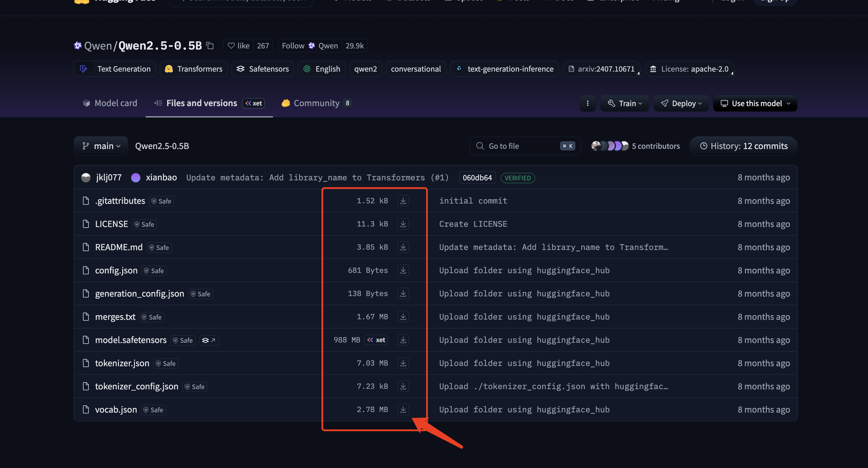Click the Safe badge next to README.md

tap(159, 248)
